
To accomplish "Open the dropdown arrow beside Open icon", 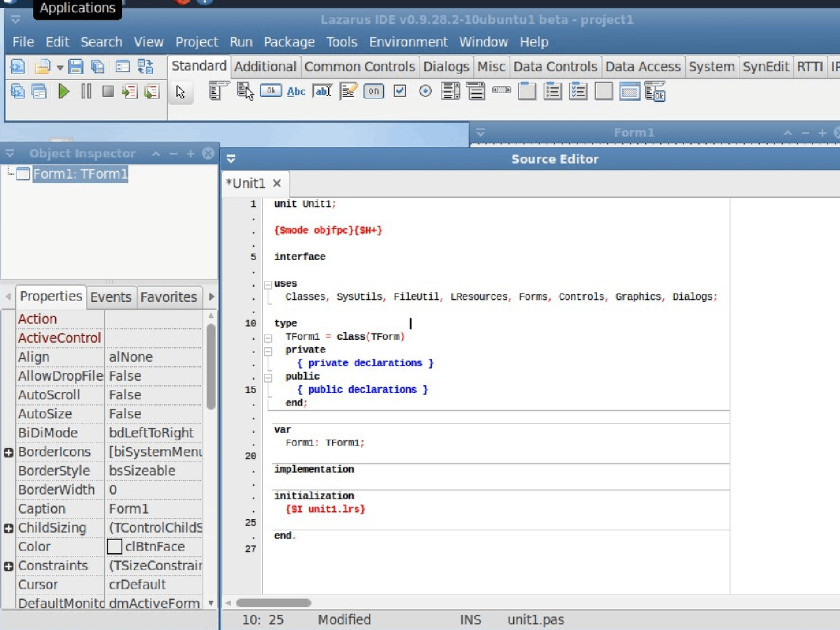I will [x=60, y=68].
